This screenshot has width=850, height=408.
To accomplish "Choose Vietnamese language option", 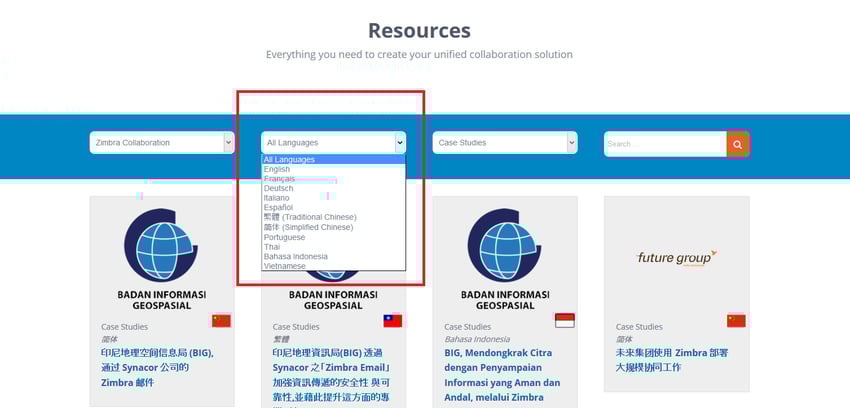I will coord(333,266).
